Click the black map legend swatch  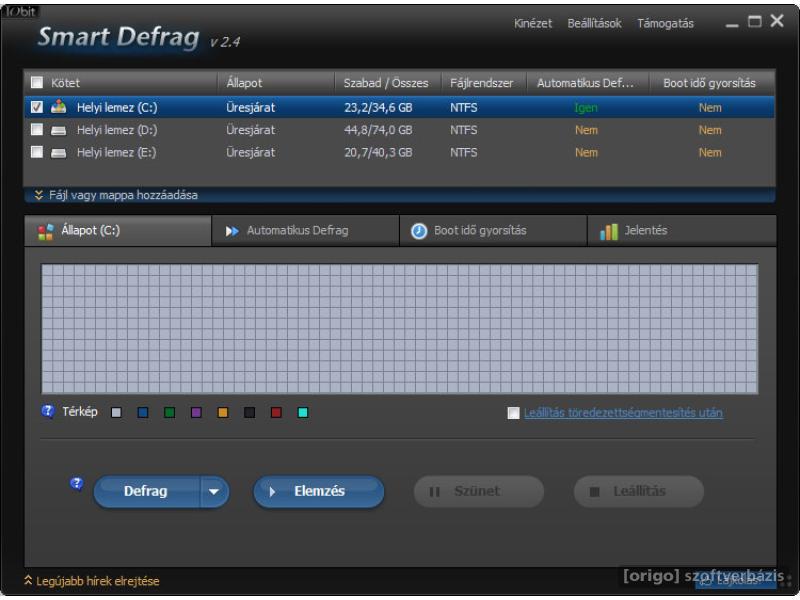pyautogui.click(x=249, y=412)
